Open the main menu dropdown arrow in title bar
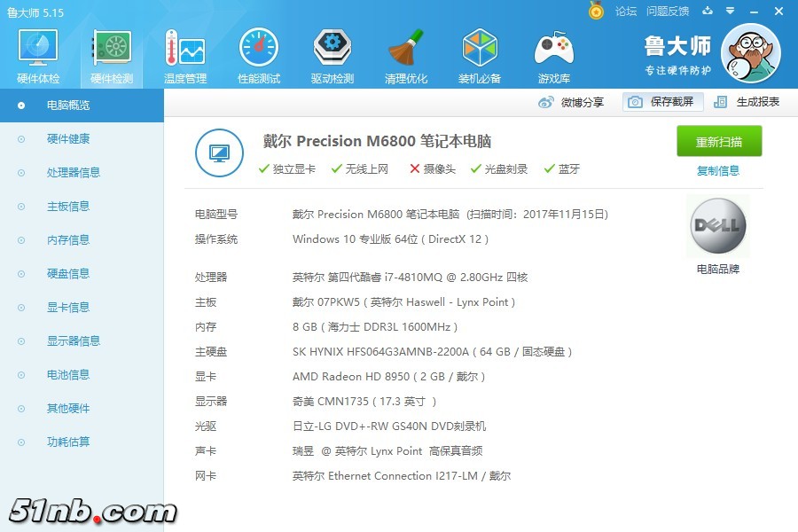This screenshot has height=532, width=798. click(x=730, y=11)
